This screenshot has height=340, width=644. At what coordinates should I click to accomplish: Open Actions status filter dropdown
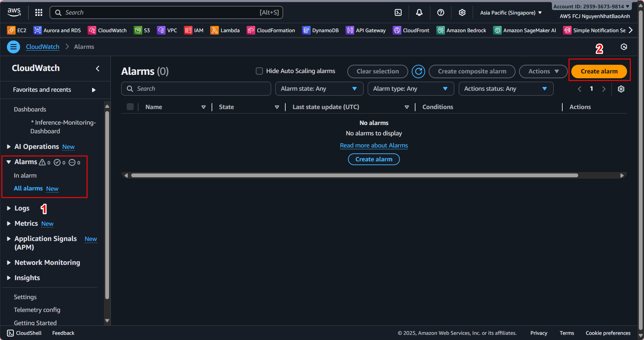coord(506,89)
